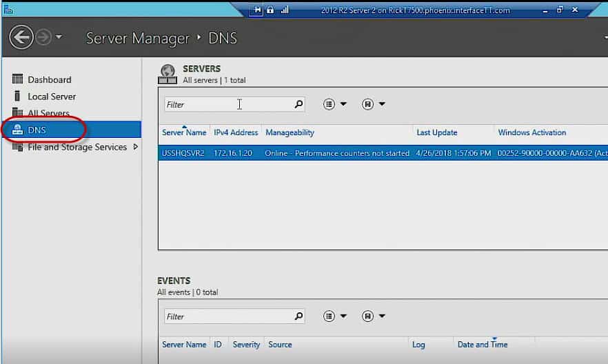
Task: Open dropdown arrow beside Servers save query
Action: pyautogui.click(x=382, y=104)
